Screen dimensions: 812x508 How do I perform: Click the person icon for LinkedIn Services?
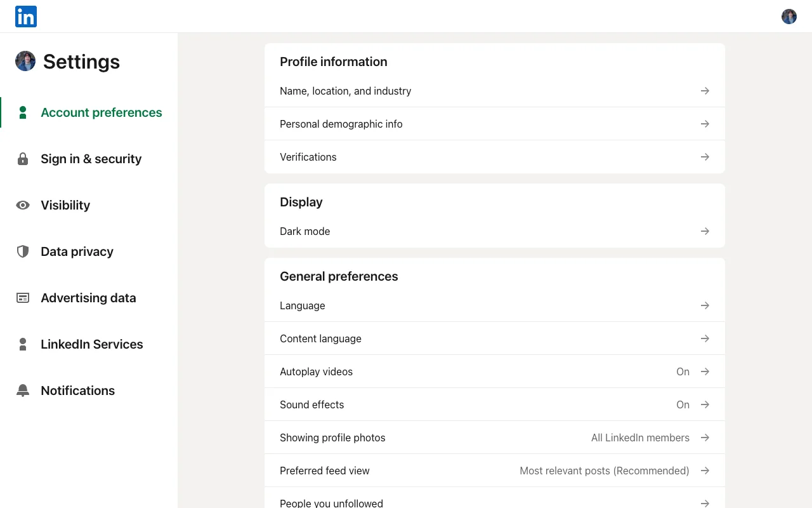tap(23, 344)
